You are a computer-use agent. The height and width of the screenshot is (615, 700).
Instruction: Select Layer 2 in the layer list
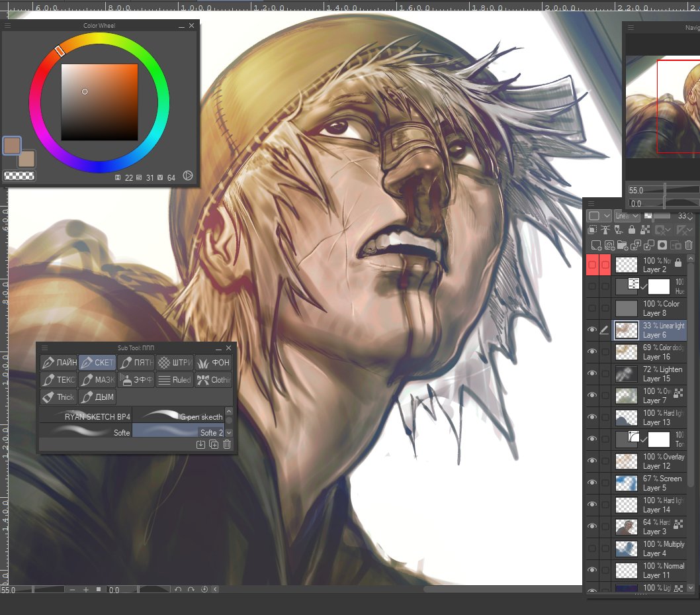pyautogui.click(x=650, y=265)
